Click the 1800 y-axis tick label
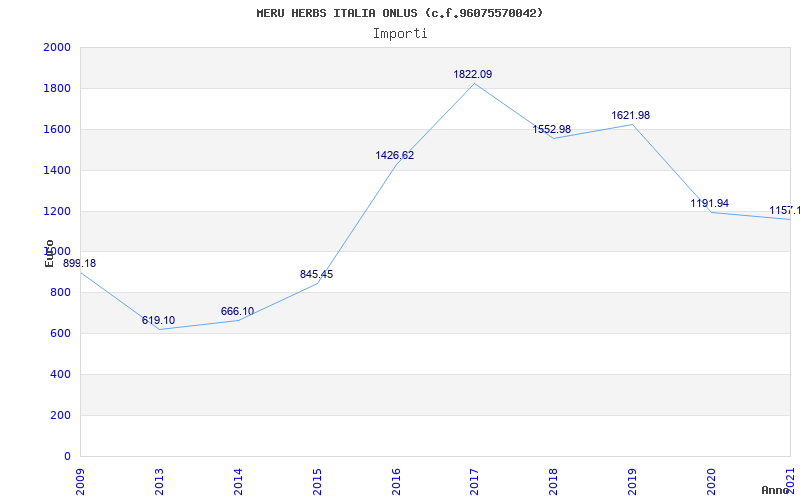Viewport: 800px width, 500px height. click(57, 88)
